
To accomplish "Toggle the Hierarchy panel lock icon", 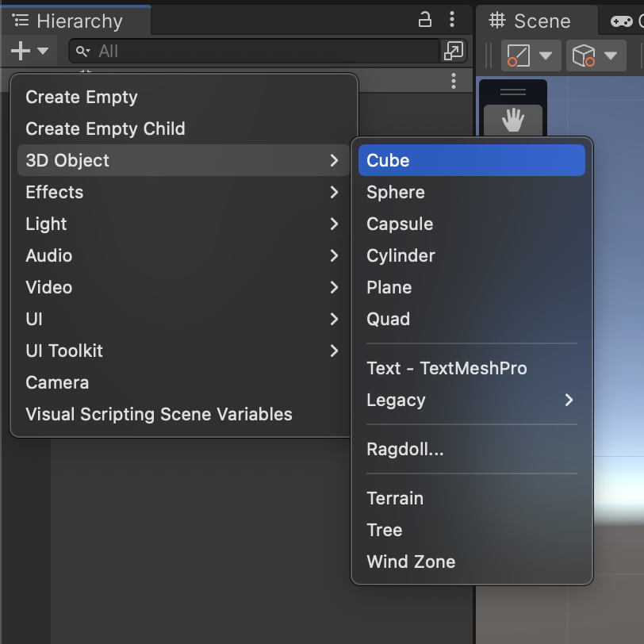I will (424, 19).
